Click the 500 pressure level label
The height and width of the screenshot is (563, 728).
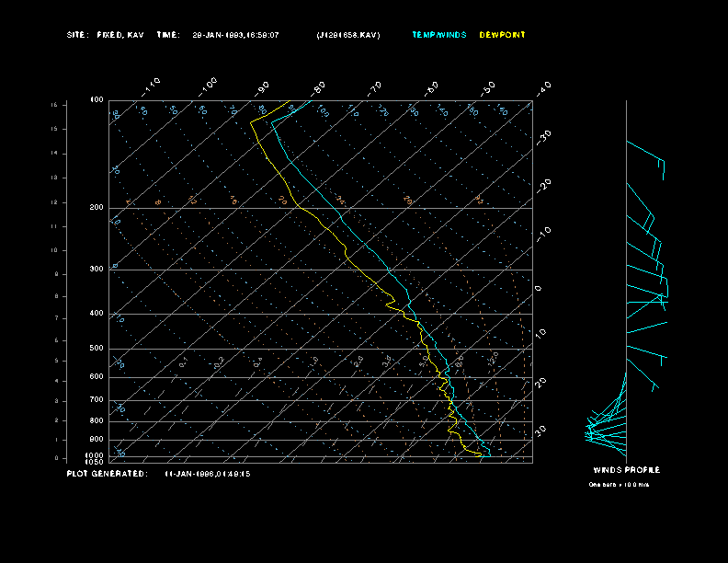tap(97, 349)
